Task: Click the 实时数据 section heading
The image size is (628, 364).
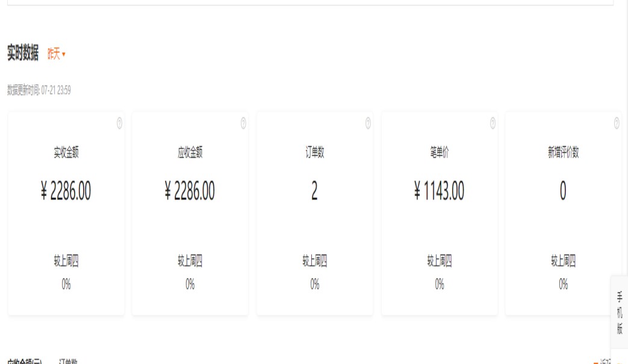Action: [x=23, y=54]
